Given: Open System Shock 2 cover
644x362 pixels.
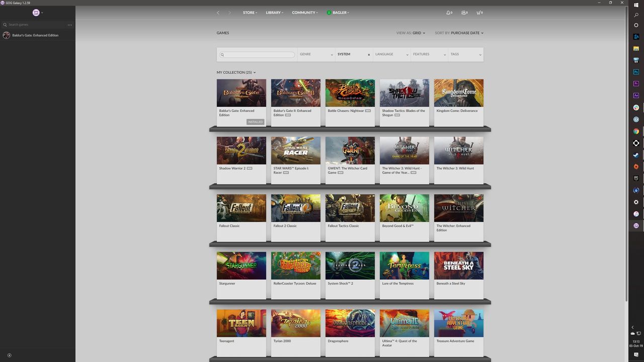Looking at the screenshot, I should (x=350, y=265).
